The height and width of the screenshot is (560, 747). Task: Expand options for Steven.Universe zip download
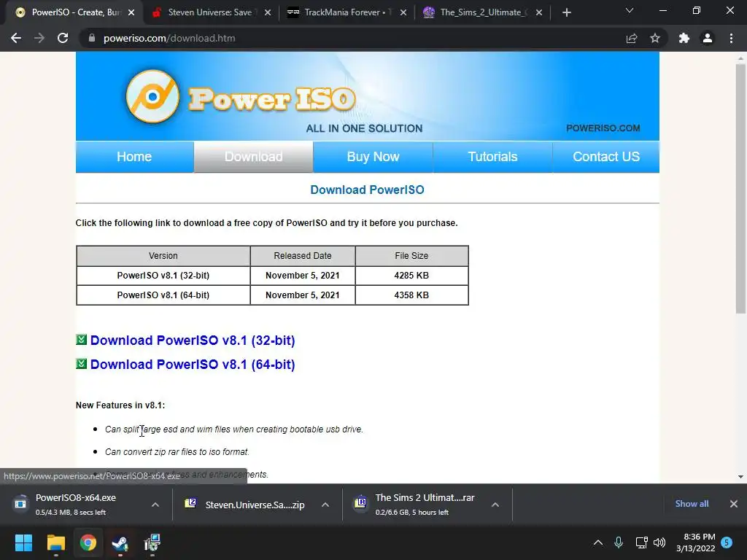pyautogui.click(x=325, y=505)
